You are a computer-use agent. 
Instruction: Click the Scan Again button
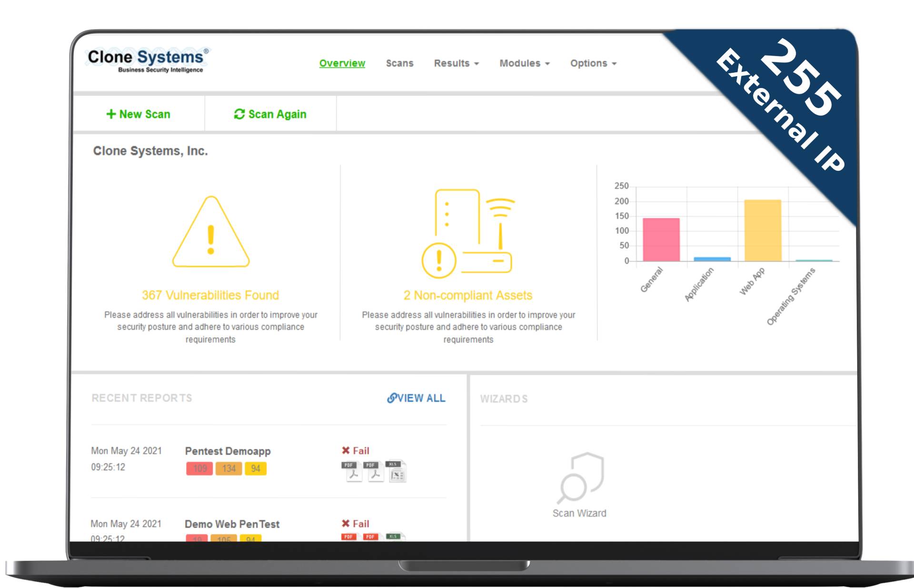[270, 114]
